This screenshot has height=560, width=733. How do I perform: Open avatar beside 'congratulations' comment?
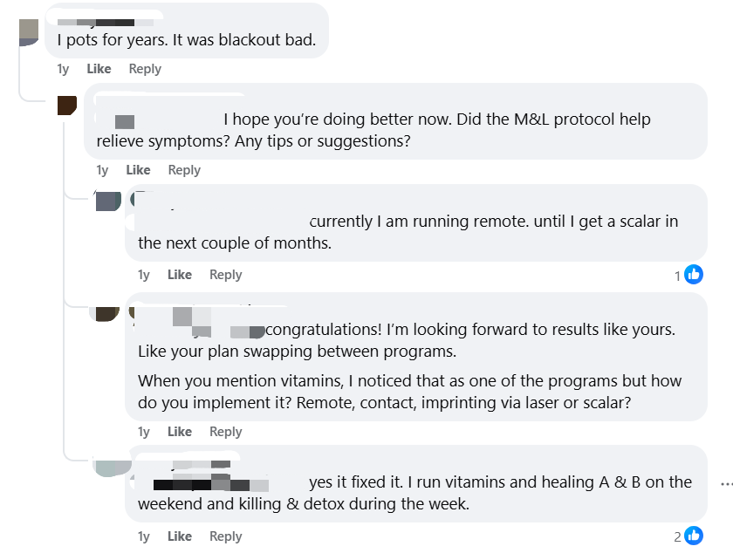107,314
